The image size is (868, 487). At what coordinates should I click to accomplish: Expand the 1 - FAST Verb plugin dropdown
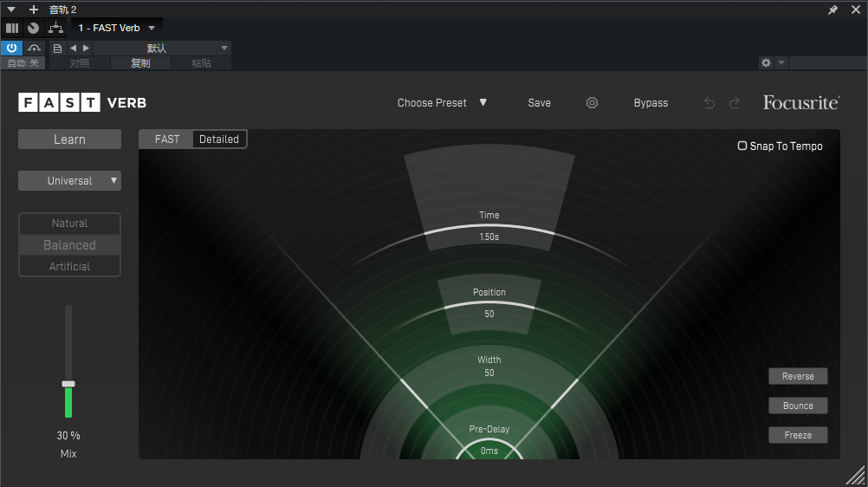point(152,28)
